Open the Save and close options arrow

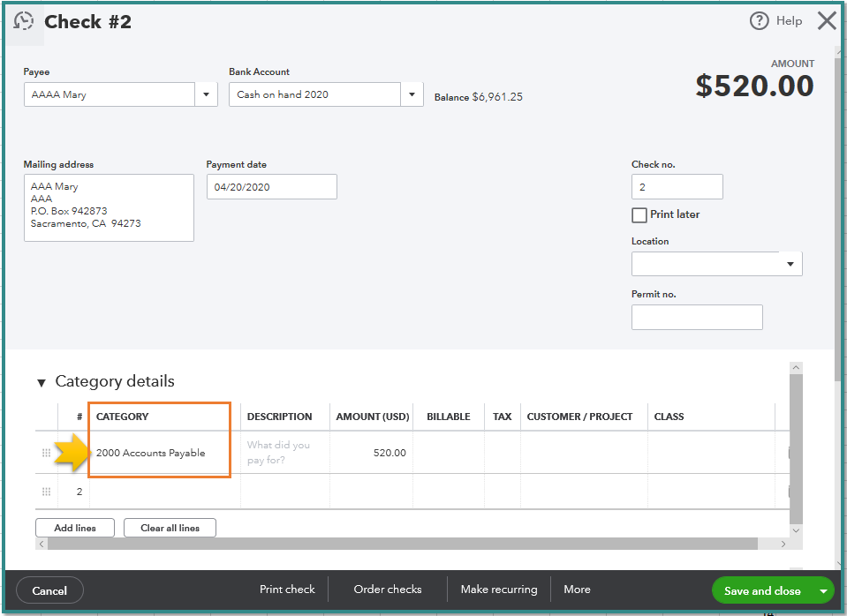pos(823,591)
